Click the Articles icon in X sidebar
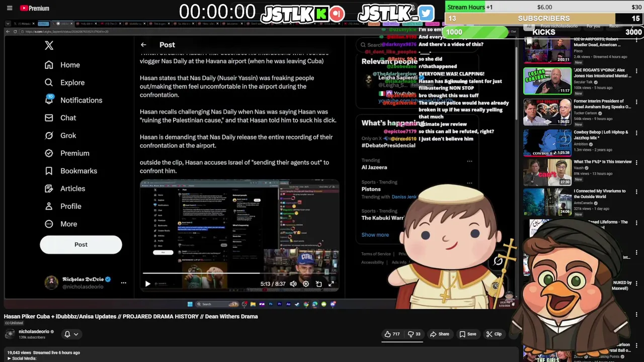This screenshot has height=362, width=644. 49,189
